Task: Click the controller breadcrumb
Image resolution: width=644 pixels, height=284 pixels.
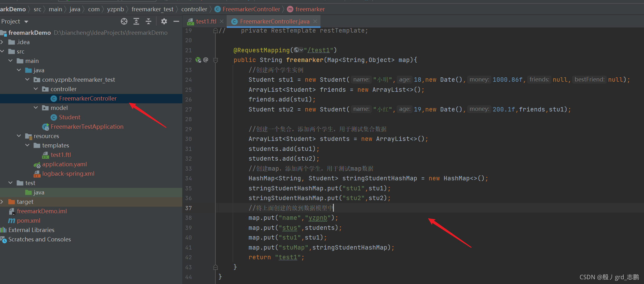Action: [x=194, y=9]
